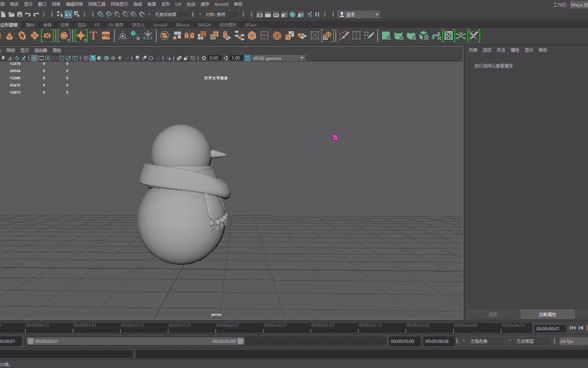Select the Quad Draw pencil tool
The height and width of the screenshot is (368, 588).
pos(369,35)
